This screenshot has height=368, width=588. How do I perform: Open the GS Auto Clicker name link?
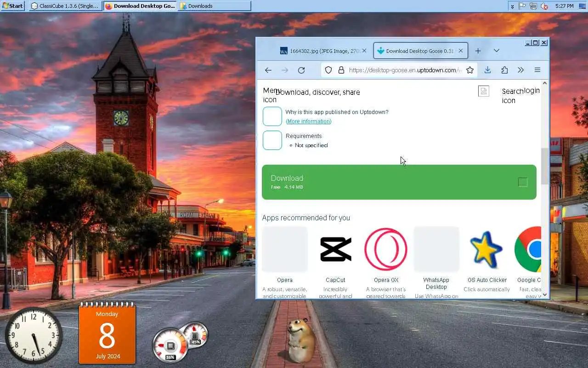[x=487, y=280]
